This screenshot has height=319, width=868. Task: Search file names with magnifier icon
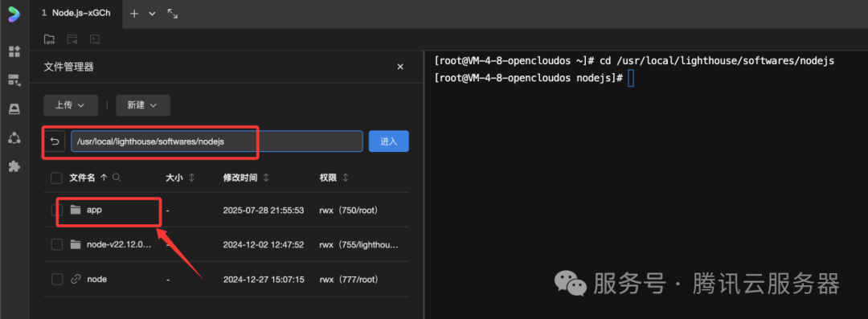click(x=117, y=178)
